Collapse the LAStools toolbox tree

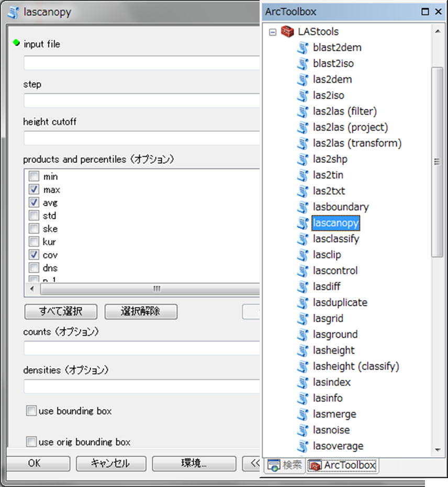coord(272,32)
